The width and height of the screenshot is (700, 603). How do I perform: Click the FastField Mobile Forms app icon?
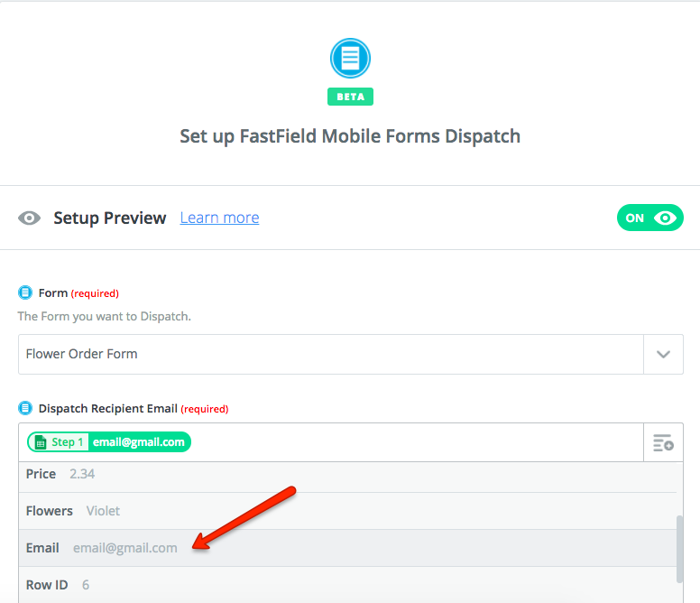(350, 59)
